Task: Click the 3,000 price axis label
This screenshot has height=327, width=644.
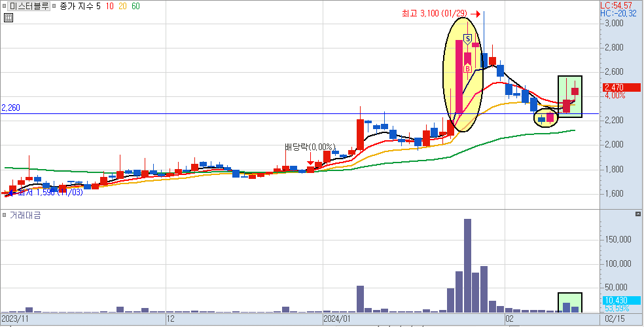Action: click(x=614, y=23)
